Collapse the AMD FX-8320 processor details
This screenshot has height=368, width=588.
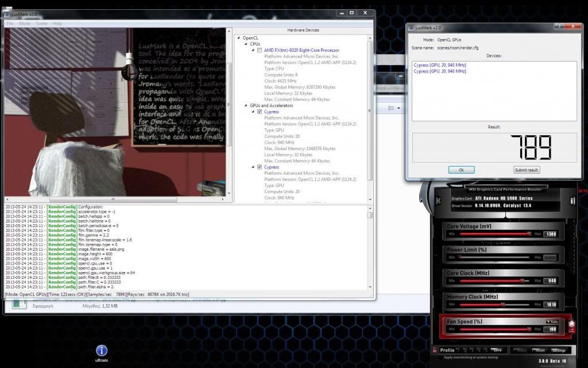[x=253, y=50]
